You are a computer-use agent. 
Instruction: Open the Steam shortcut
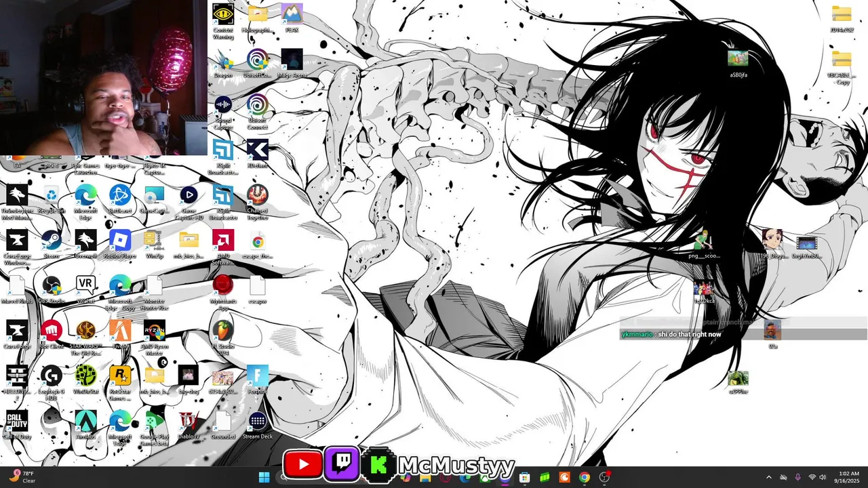pos(52,244)
